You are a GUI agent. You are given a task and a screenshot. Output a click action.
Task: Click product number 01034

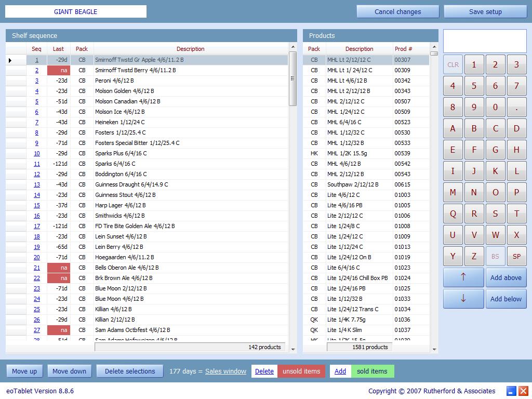[403, 310]
